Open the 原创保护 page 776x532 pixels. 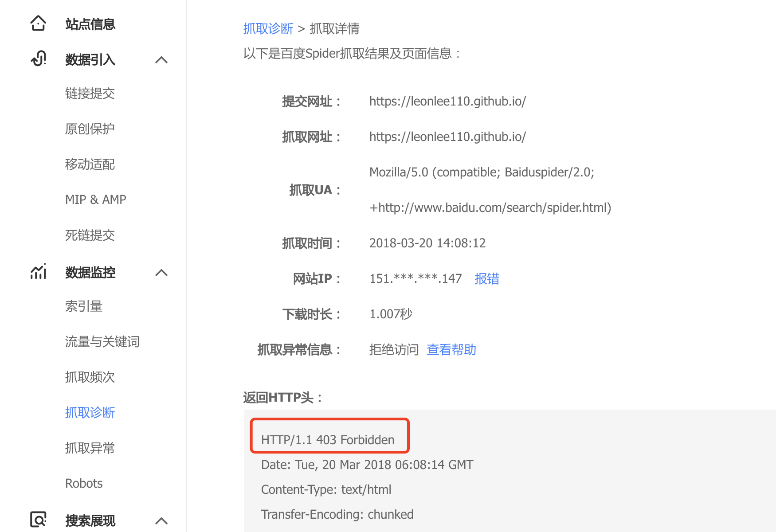90,129
